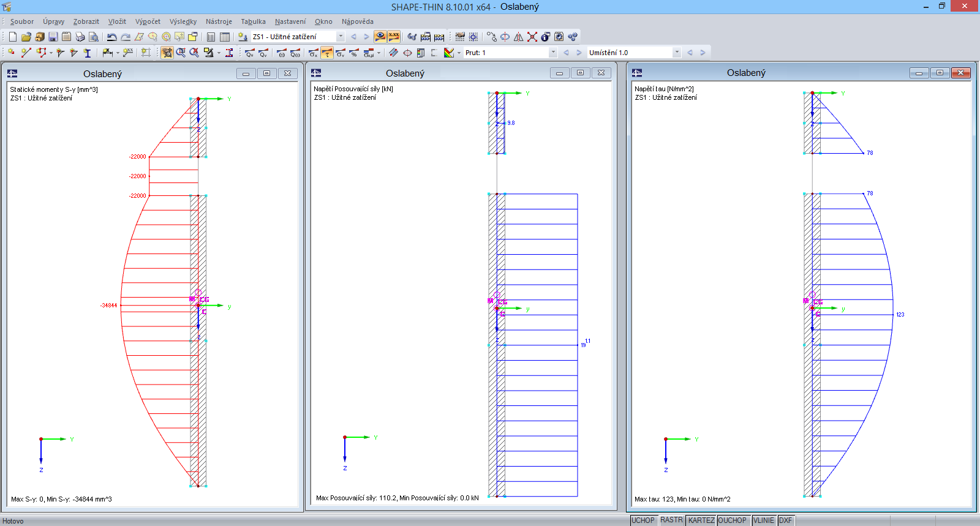Show sigma-x stress results
Image resolution: width=980 pixels, height=526 pixels.
(314, 53)
